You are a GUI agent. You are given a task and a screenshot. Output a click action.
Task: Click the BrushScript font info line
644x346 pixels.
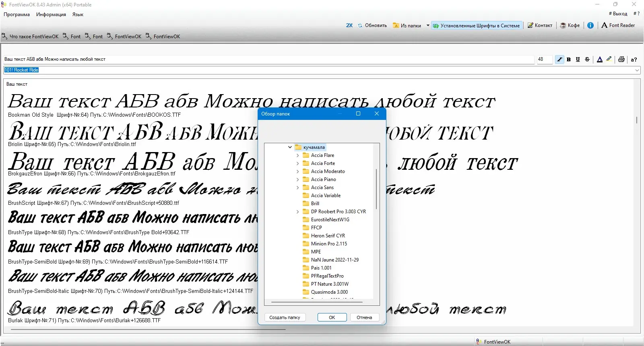point(93,203)
